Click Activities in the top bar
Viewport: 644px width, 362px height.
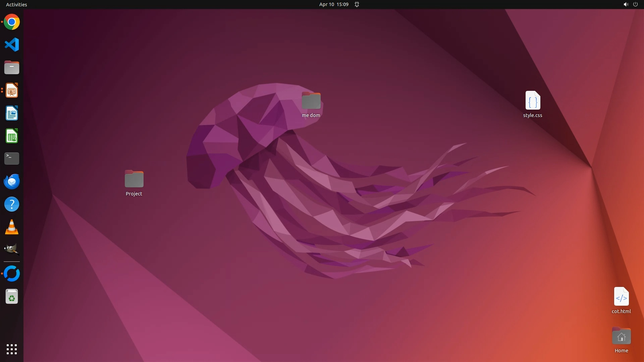click(16, 4)
